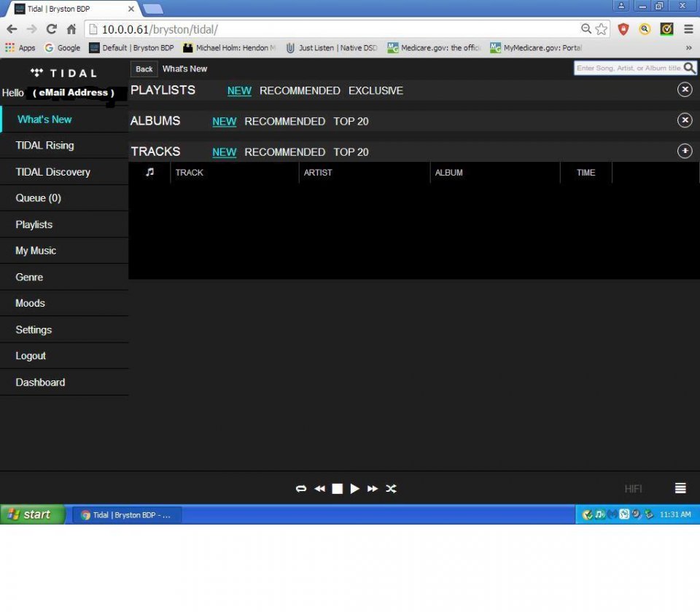The image size is (700, 612).
Task: Toggle shuffle in the player bar
Action: [391, 488]
